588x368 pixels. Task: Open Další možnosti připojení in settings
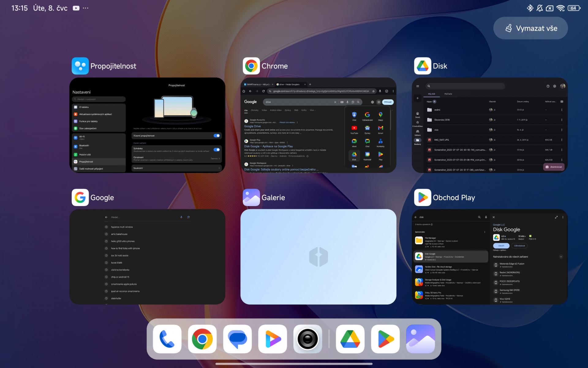click(99, 169)
